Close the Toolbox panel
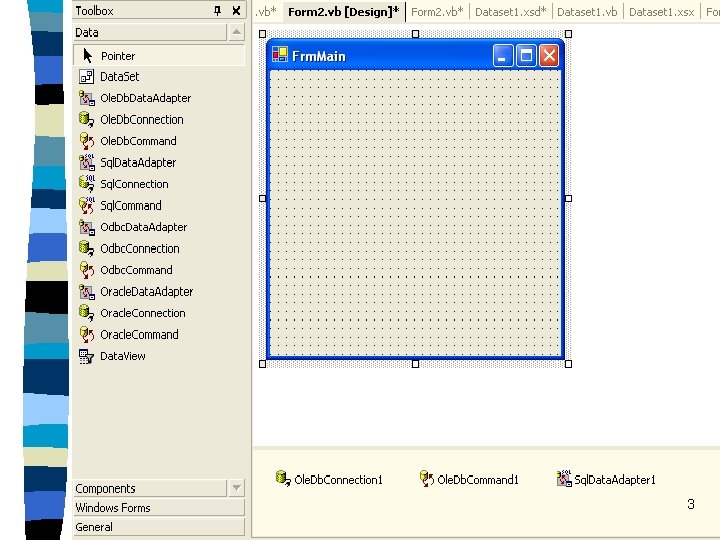The width and height of the screenshot is (720, 540). pyautogui.click(x=236, y=11)
